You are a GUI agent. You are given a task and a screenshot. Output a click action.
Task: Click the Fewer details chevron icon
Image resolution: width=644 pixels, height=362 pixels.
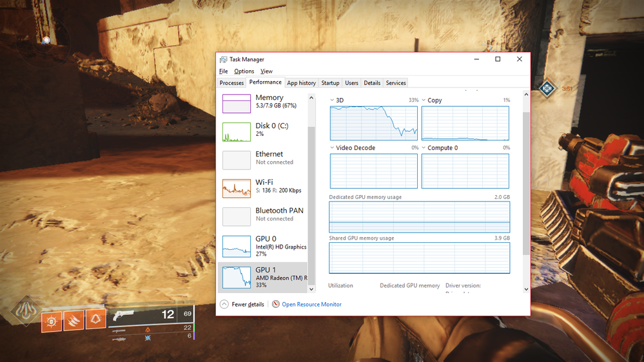click(224, 304)
